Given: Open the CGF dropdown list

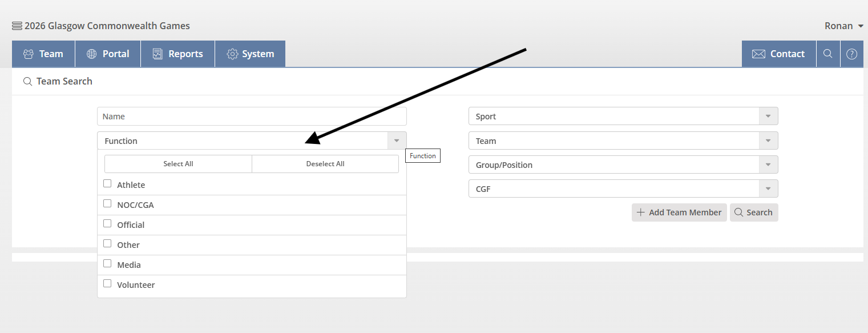Looking at the screenshot, I should 768,189.
